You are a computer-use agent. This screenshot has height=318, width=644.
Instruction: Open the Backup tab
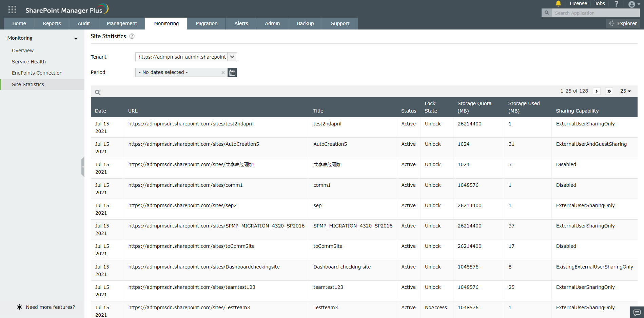click(x=305, y=23)
